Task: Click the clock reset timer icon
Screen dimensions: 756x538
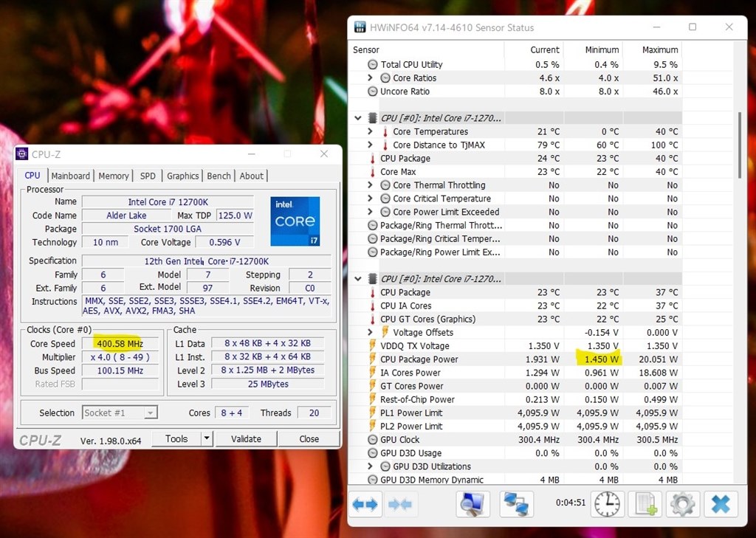Action: pyautogui.click(x=607, y=504)
